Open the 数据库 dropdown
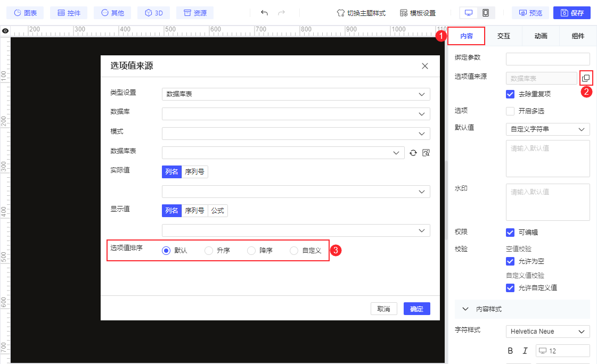This screenshot has width=597, height=364. coord(296,113)
